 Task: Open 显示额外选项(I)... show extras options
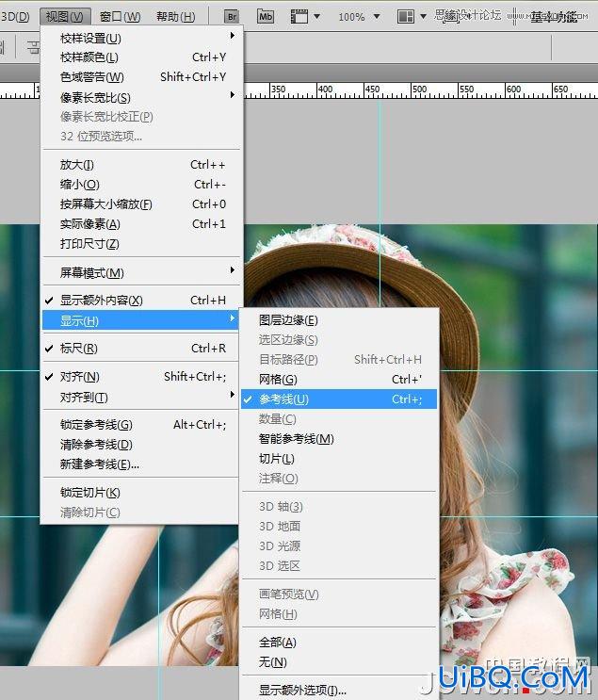(x=339, y=690)
